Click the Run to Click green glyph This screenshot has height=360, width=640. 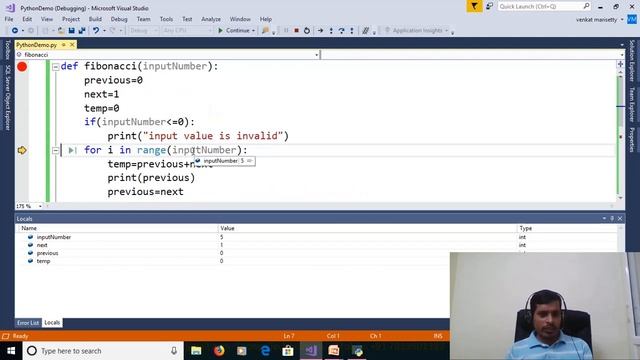point(72,150)
